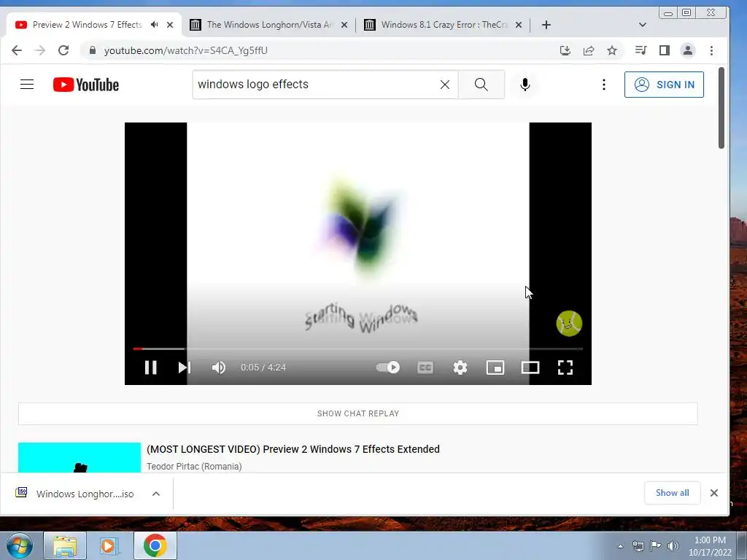Screen dimensions: 747x560
Task: Share this page icon
Action: click(589, 50)
